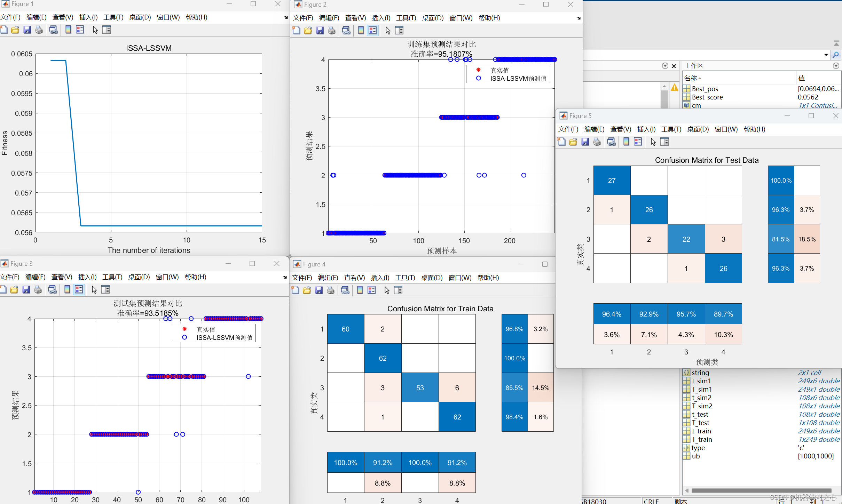Toggle legend icon in Figure 2 toolbar
The width and height of the screenshot is (842, 504).
click(x=373, y=31)
